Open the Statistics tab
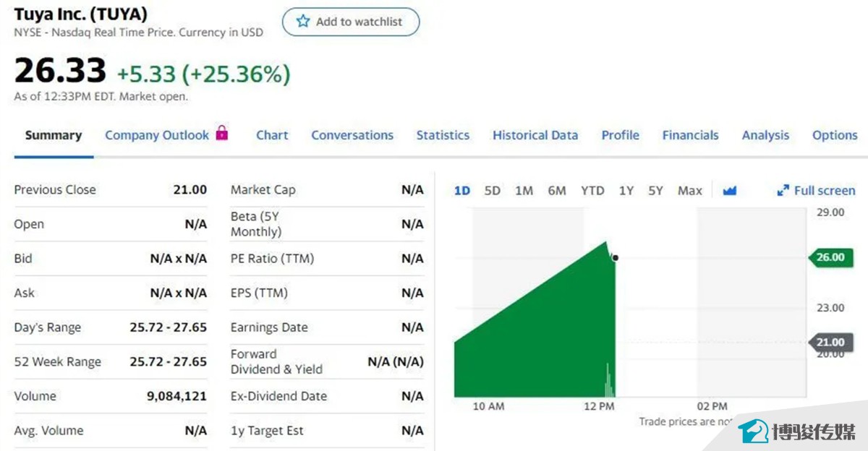868x451 pixels. pyautogui.click(x=443, y=135)
